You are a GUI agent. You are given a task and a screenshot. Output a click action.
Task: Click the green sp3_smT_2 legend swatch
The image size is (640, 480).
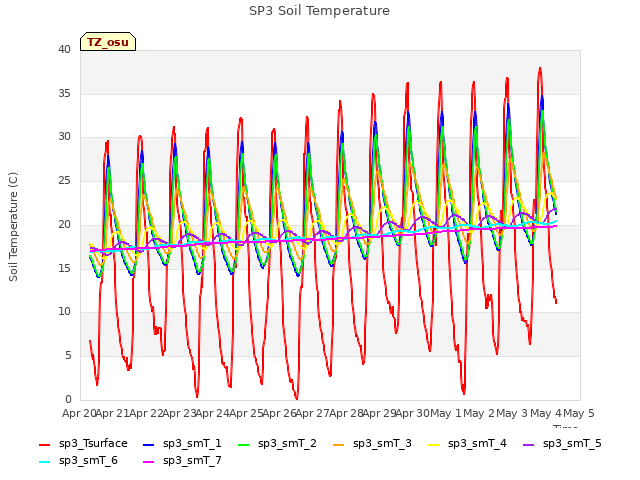pos(244,444)
